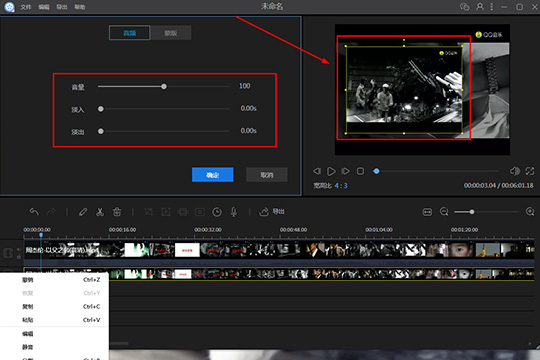Select the pencil edit tool
The image size is (540, 360).
(x=83, y=212)
